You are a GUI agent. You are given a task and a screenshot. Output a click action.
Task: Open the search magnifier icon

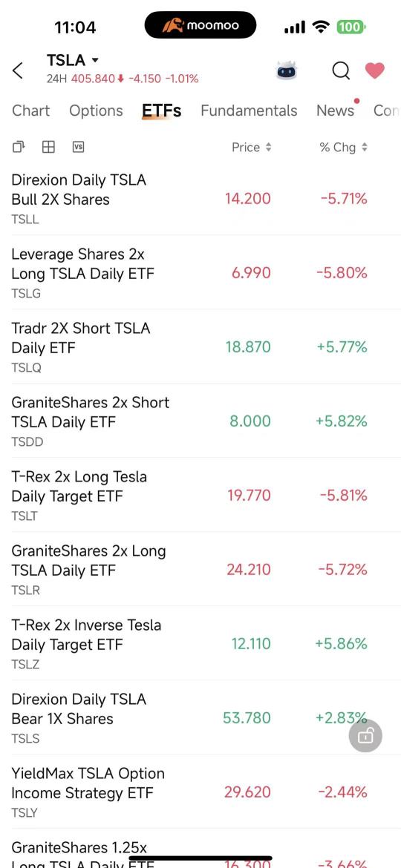point(341,71)
